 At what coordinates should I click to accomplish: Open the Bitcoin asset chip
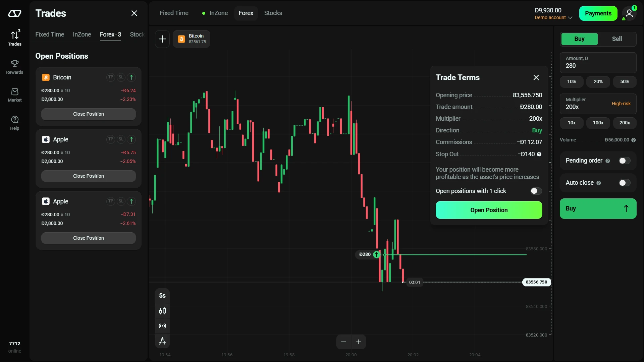pyautogui.click(x=192, y=39)
